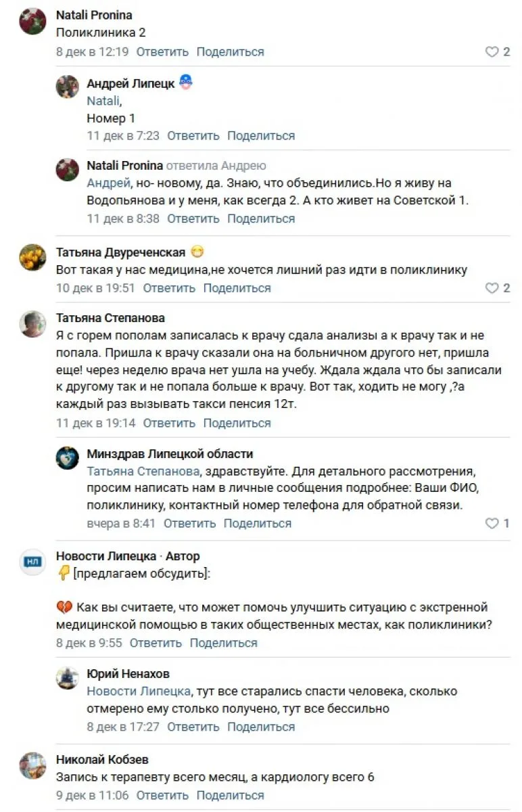Screen dimensions: 522x812
Task: Reply to Татьяна Степанова's comment
Action: point(169,424)
